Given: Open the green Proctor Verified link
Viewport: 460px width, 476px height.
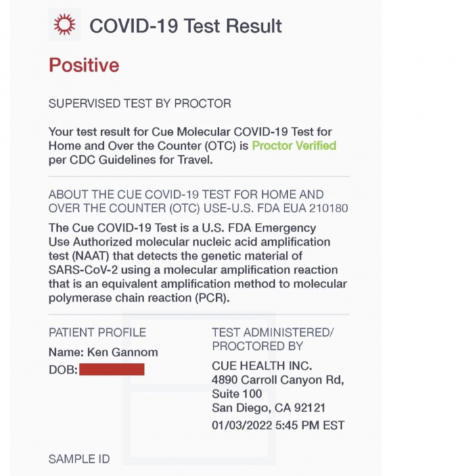Looking at the screenshot, I should [294, 145].
